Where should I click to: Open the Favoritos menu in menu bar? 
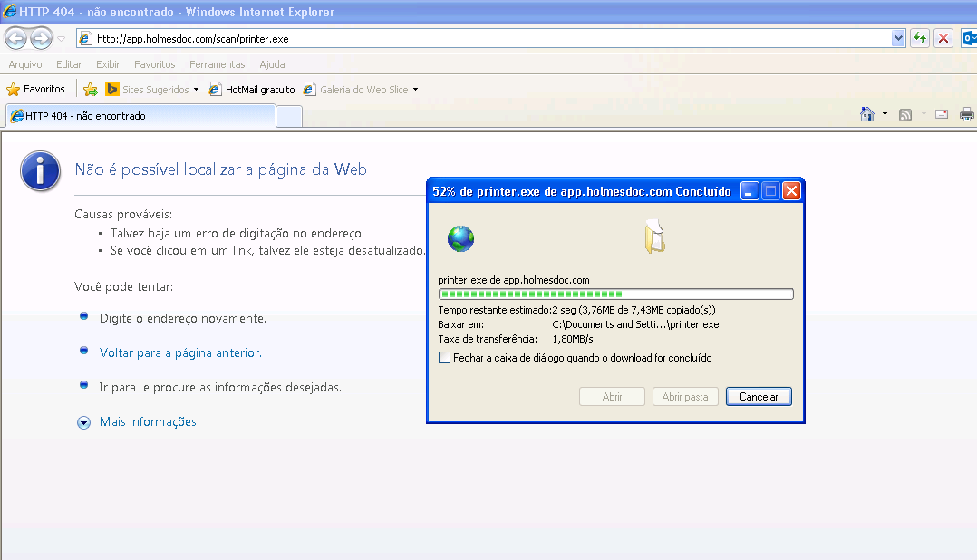click(154, 64)
